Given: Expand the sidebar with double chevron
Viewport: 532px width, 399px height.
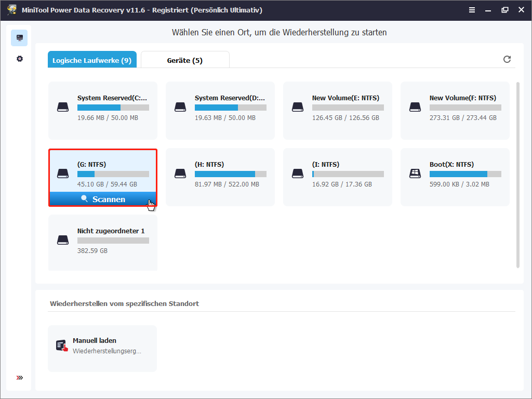Looking at the screenshot, I should coord(20,378).
